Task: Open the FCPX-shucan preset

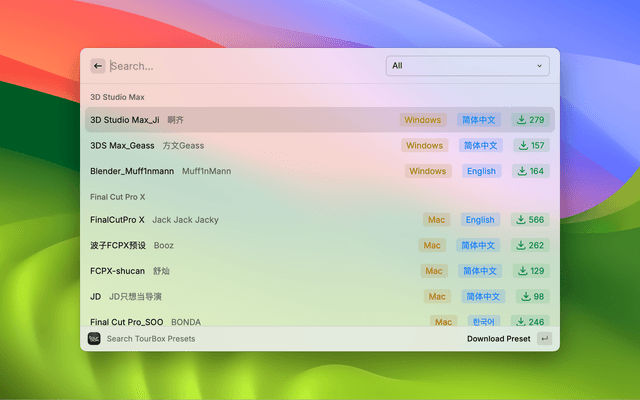Action: point(117,271)
